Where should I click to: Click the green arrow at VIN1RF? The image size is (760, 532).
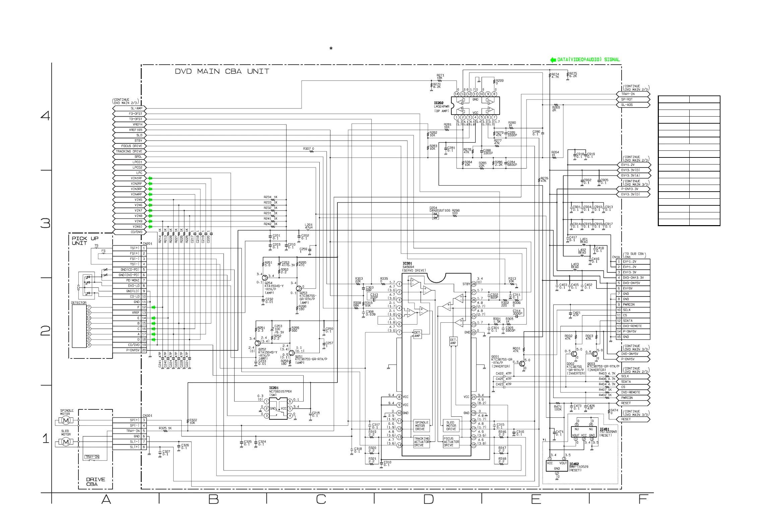(150, 178)
